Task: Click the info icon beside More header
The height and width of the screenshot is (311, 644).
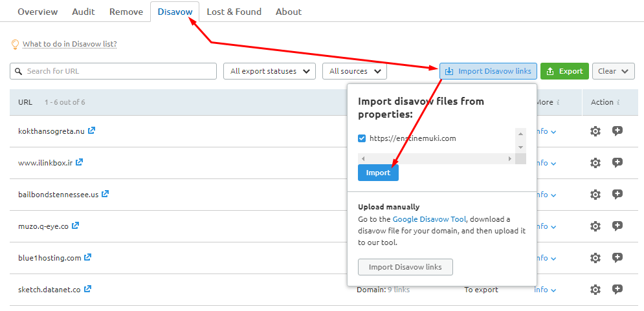Action: [558, 103]
